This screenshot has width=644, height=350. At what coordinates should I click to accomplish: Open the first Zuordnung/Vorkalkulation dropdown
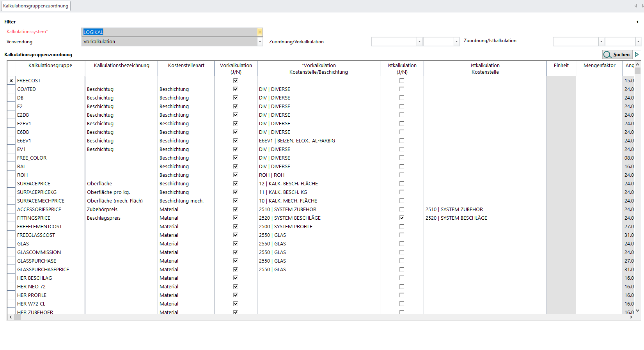point(419,41)
